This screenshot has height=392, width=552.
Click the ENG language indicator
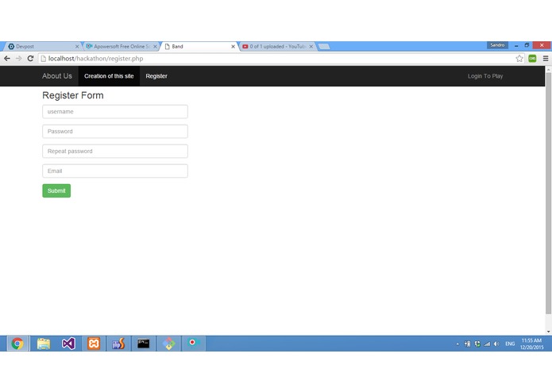click(x=510, y=344)
